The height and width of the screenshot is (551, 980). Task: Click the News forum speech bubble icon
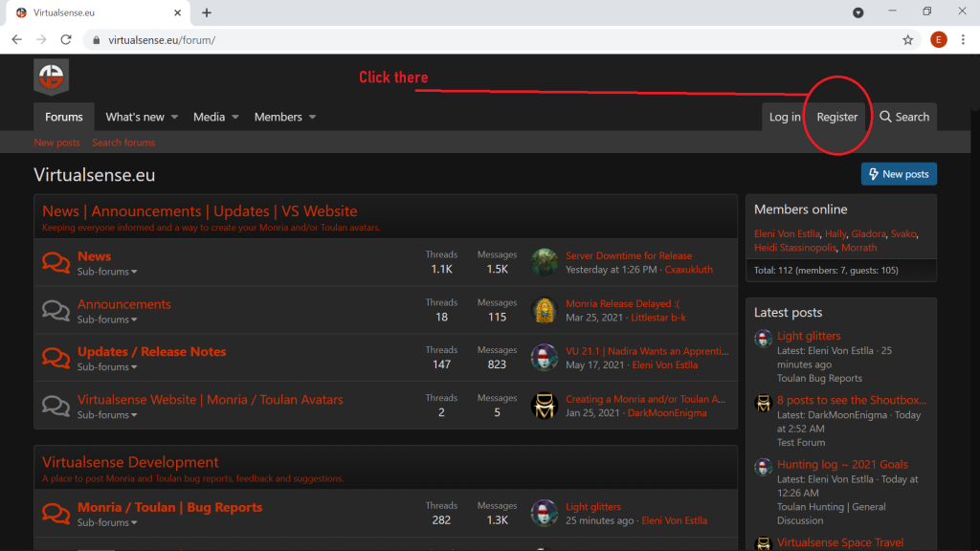click(56, 262)
